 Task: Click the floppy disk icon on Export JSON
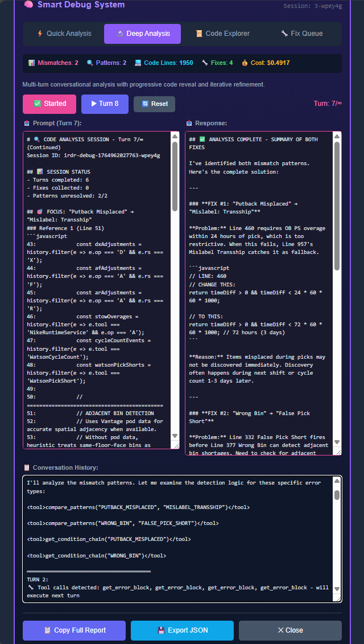pos(160,630)
